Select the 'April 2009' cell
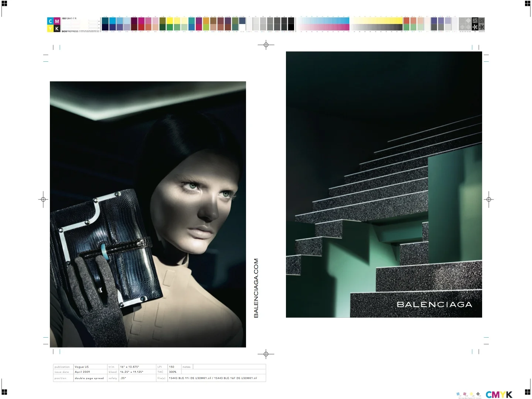Image resolution: width=532 pixels, height=399 pixels. pyautogui.click(x=91, y=372)
